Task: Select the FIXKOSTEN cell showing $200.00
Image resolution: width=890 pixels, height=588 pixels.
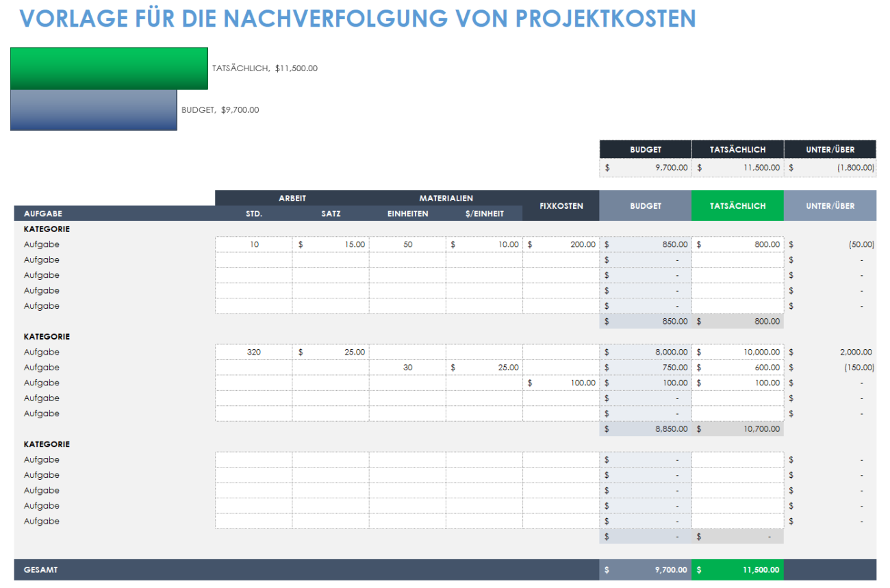Action: pos(561,244)
